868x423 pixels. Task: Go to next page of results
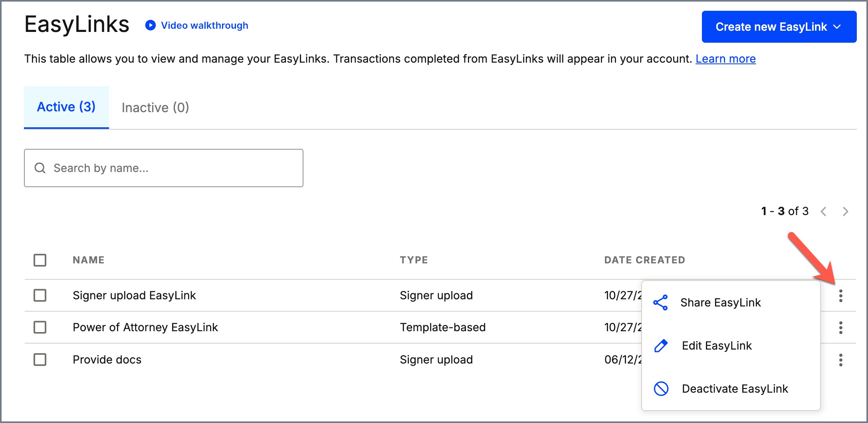(x=845, y=211)
